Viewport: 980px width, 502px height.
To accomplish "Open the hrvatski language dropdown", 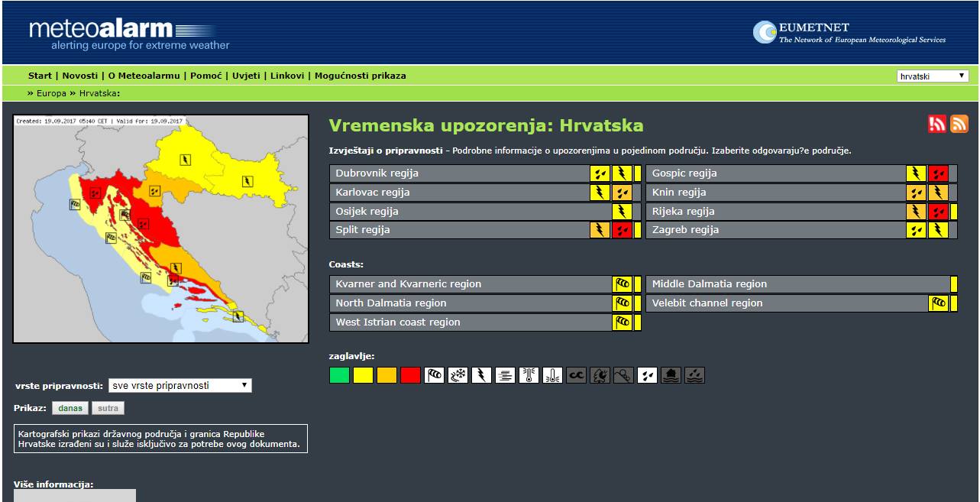I will pyautogui.click(x=933, y=76).
